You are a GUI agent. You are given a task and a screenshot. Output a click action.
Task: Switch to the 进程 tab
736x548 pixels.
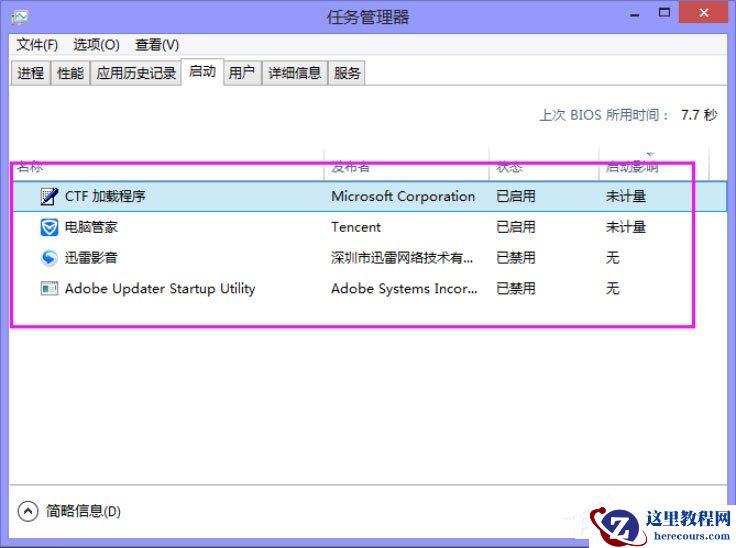(31, 73)
